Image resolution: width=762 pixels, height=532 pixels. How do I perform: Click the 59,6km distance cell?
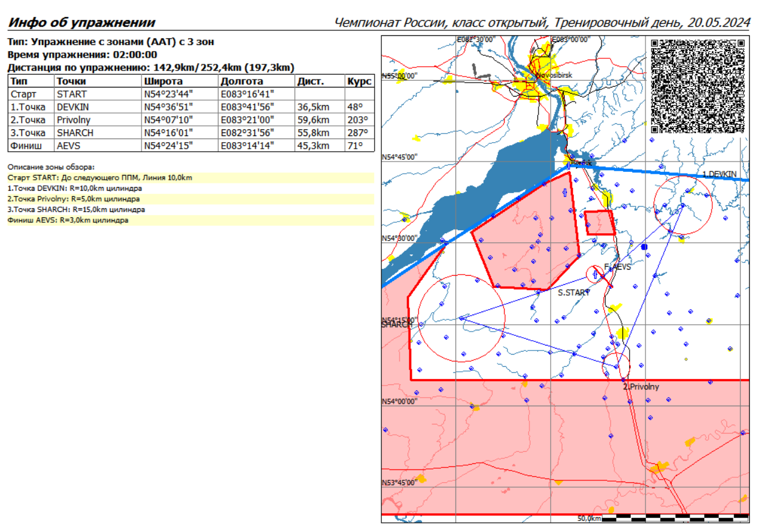click(313, 120)
